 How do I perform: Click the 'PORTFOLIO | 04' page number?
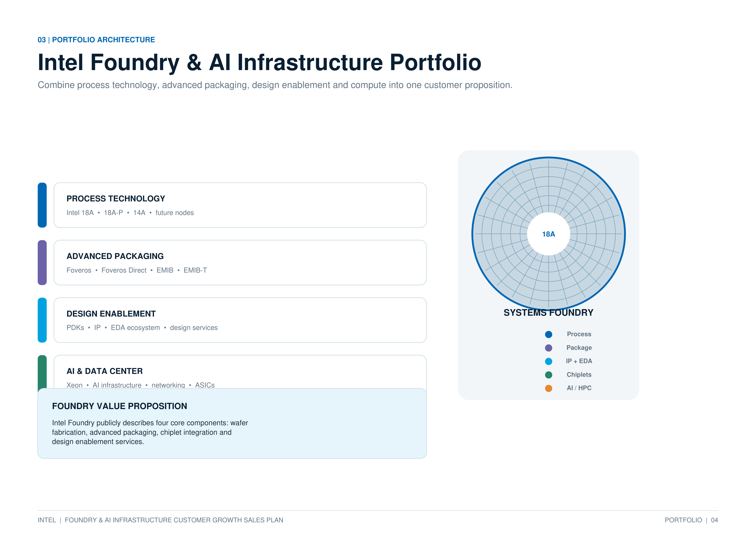(x=691, y=520)
